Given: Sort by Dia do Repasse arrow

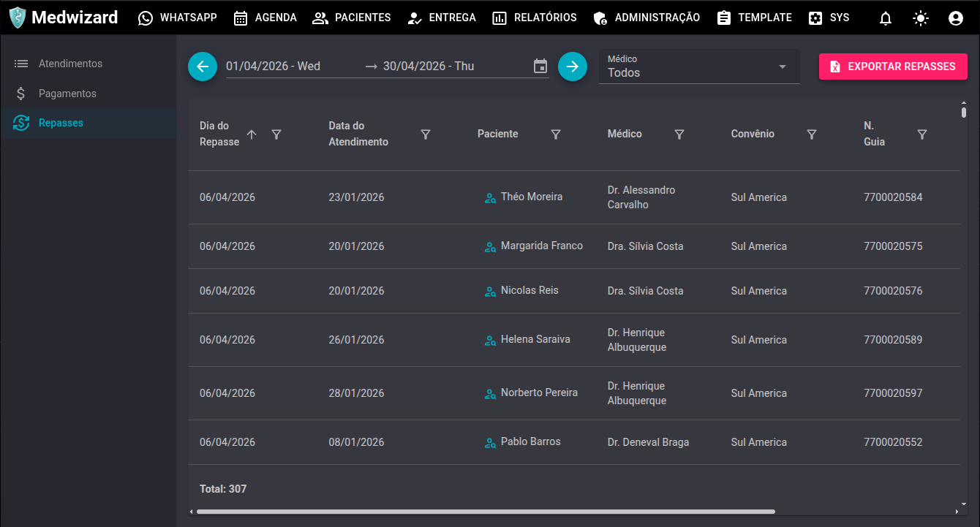Looking at the screenshot, I should pyautogui.click(x=252, y=134).
